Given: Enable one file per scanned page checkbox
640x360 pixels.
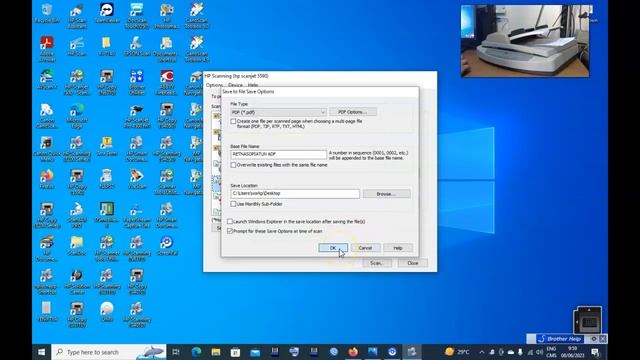Looking at the screenshot, I should click(x=233, y=122).
